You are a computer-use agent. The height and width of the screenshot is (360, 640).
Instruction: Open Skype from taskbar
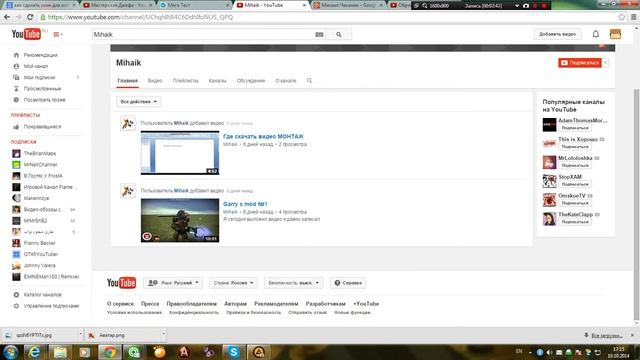point(233,352)
